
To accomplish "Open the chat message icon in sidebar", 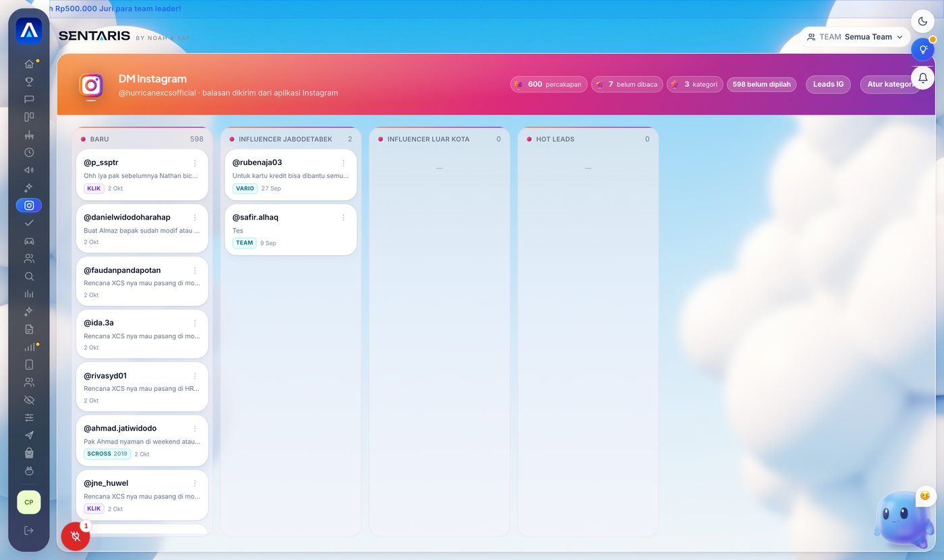I will [29, 99].
